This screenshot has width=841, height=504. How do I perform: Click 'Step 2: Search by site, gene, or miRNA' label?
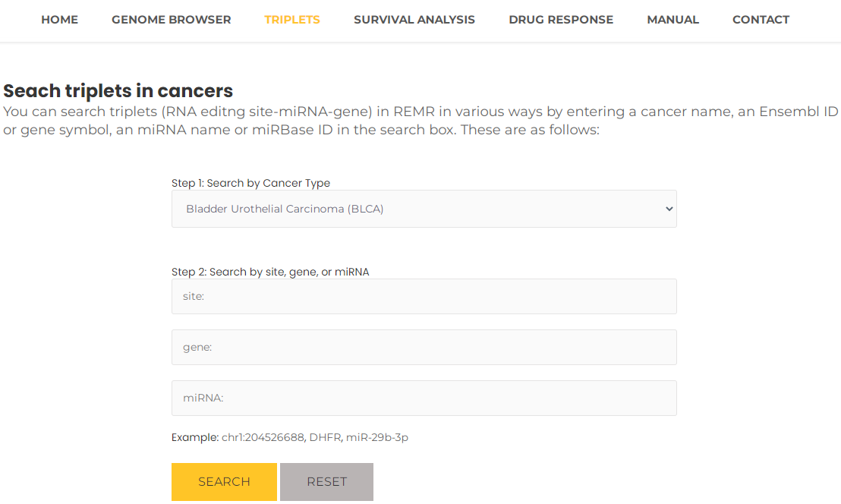pos(270,272)
